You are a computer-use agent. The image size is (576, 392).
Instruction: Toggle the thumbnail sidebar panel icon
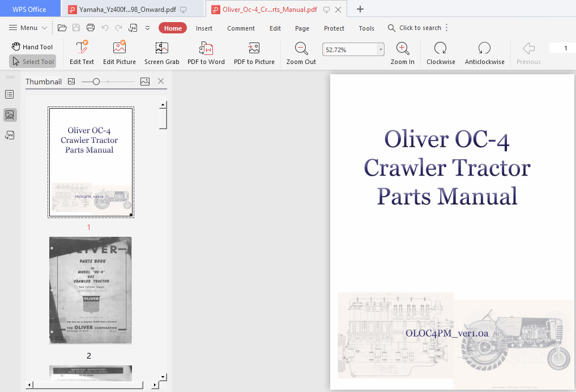(10, 115)
